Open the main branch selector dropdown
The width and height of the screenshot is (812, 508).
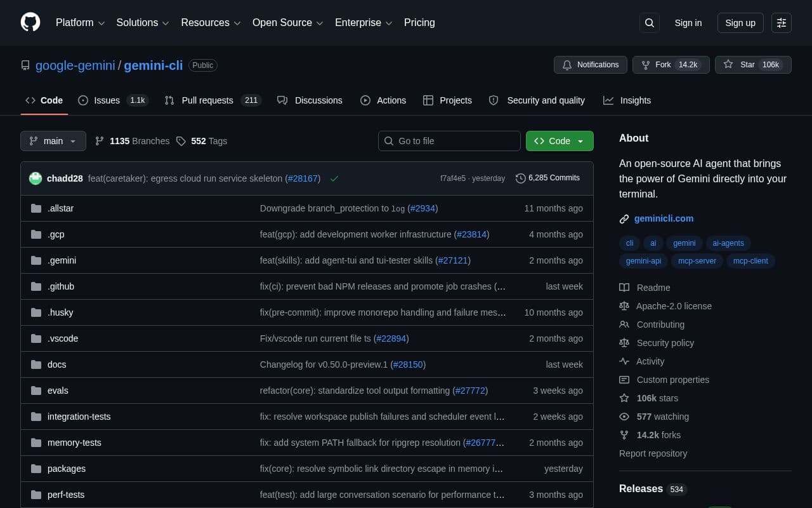pyautogui.click(x=53, y=141)
